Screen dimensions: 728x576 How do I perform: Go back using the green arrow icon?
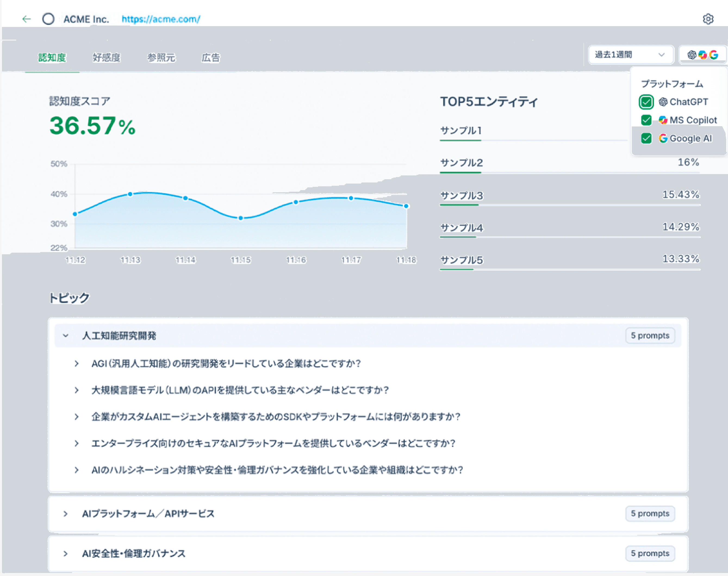26,19
